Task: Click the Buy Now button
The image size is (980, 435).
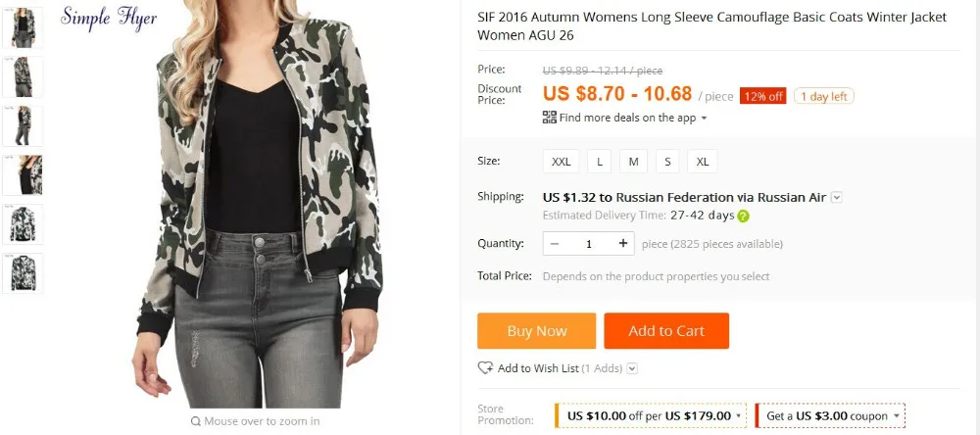Action: [536, 331]
